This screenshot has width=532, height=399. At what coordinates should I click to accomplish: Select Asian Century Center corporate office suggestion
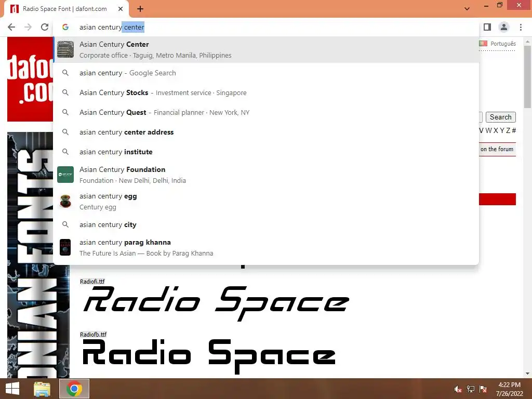266,49
